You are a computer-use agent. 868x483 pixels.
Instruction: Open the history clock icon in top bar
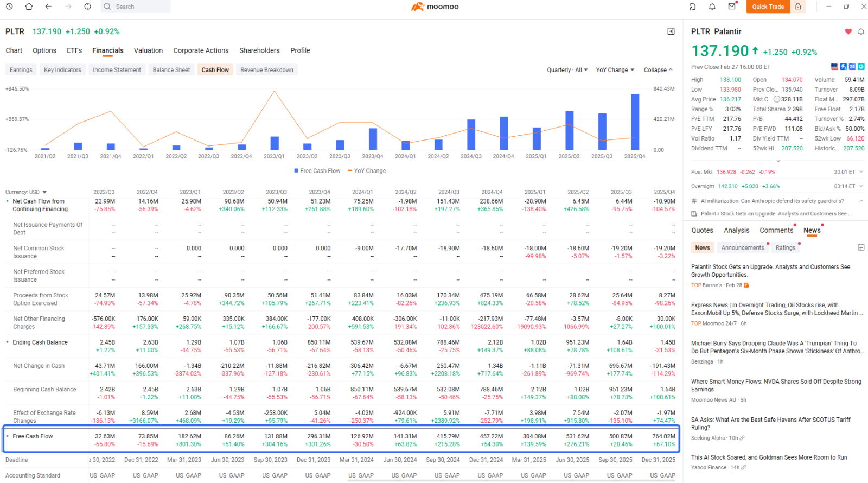point(9,7)
